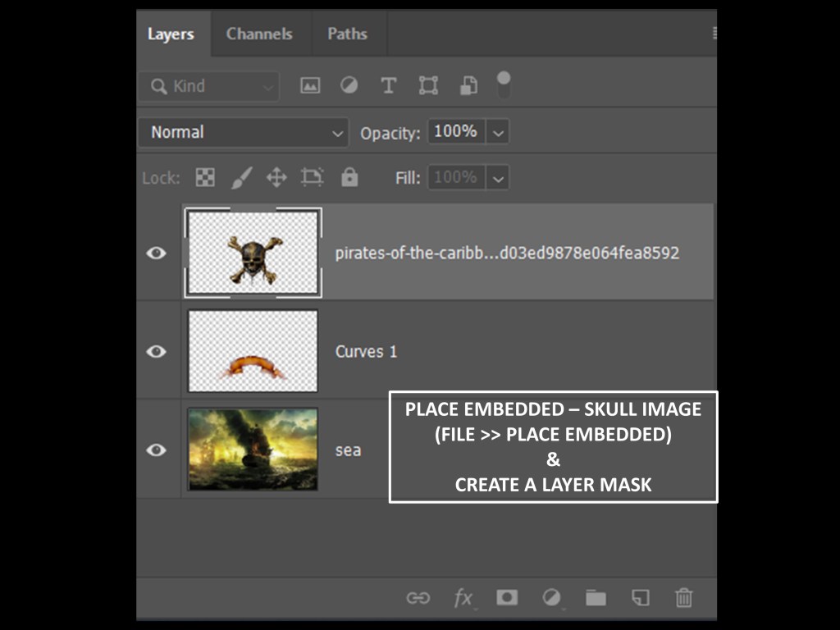Click the lock all padlock icon
The width and height of the screenshot is (840, 630).
[349, 177]
